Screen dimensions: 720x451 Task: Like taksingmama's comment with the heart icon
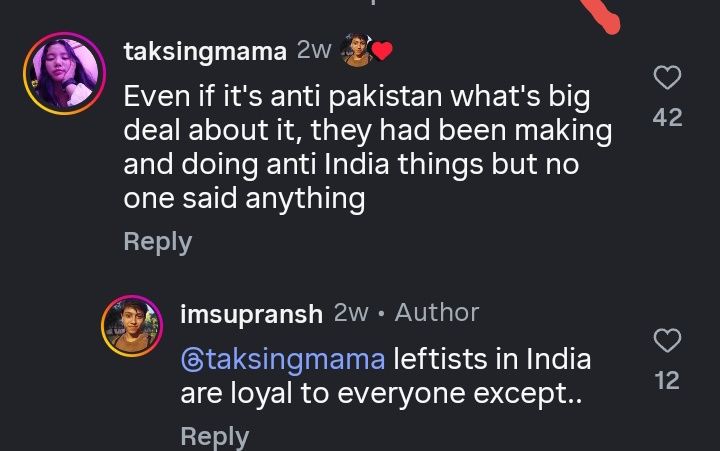[667, 77]
